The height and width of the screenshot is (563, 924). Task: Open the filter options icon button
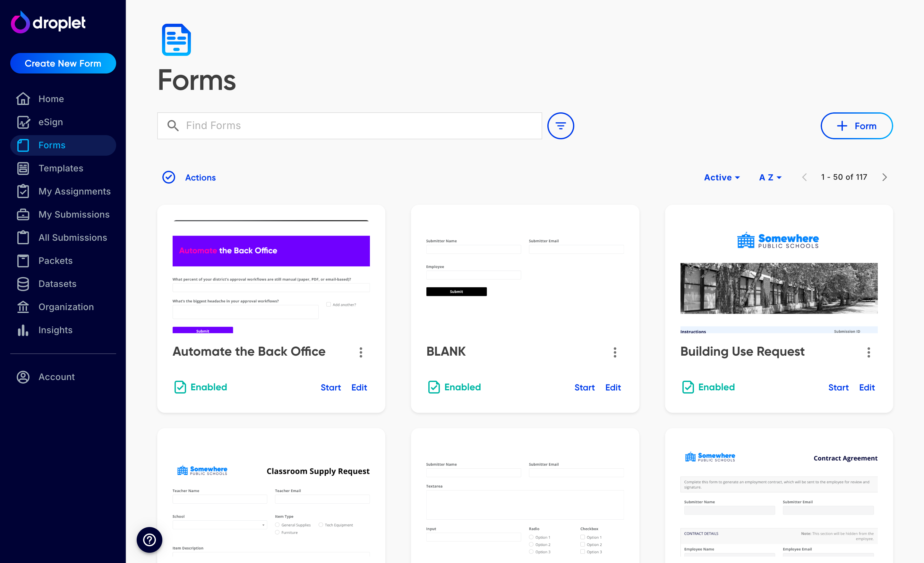(x=560, y=126)
